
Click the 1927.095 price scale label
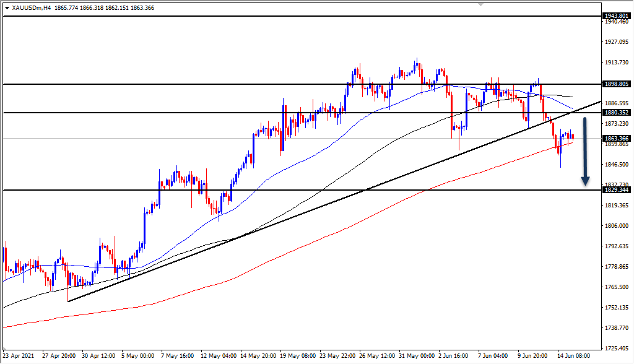coord(617,41)
